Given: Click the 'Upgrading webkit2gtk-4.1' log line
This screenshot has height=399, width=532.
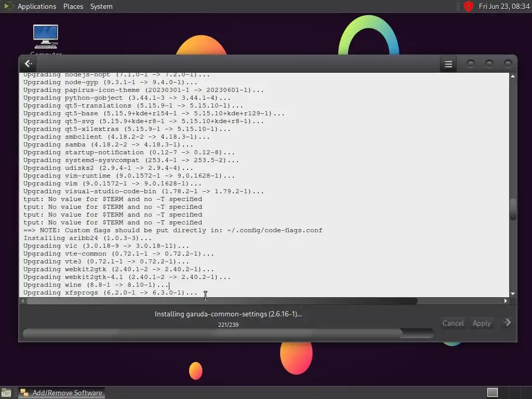Looking at the screenshot, I should [127, 277].
